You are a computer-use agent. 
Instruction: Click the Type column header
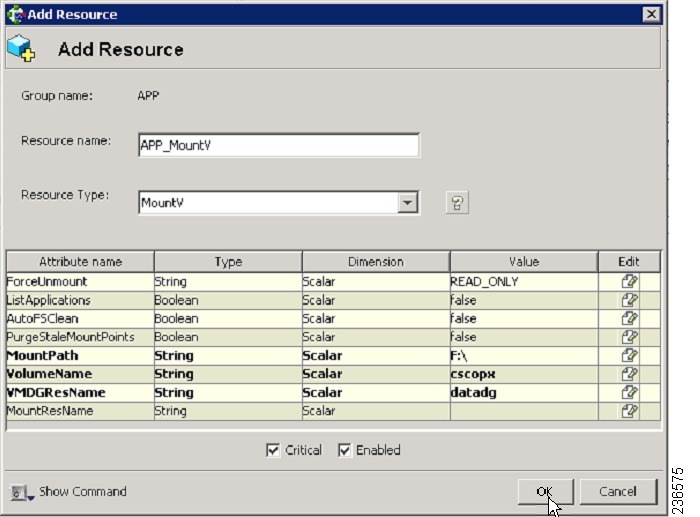(x=228, y=262)
